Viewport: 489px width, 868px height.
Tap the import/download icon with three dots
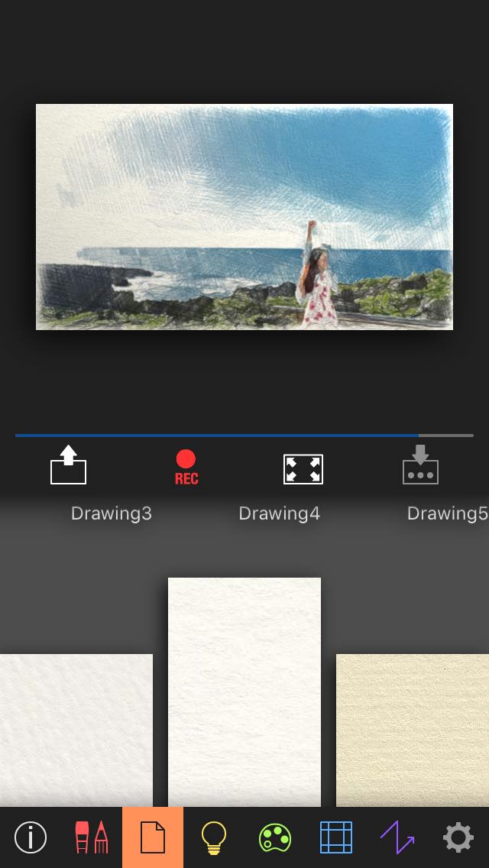420,465
